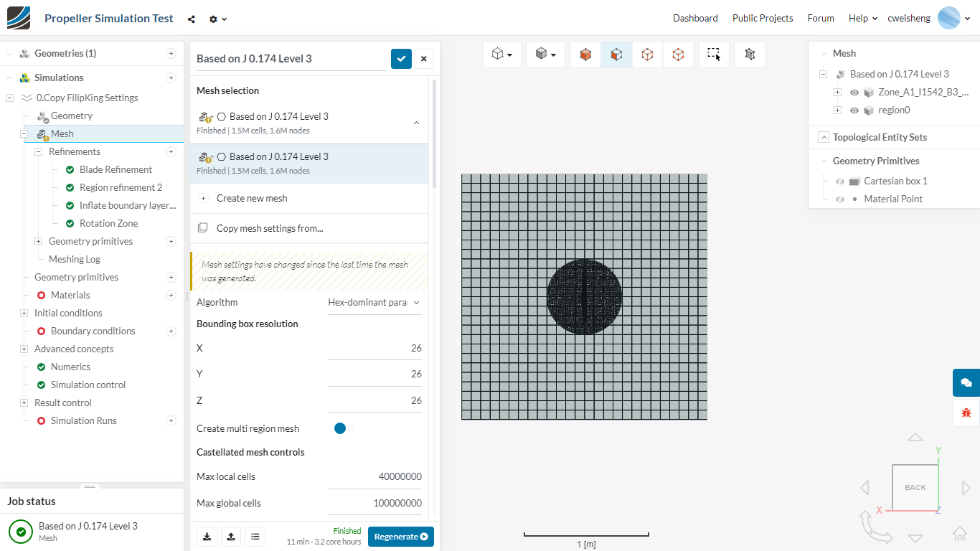The height and width of the screenshot is (551, 980).
Task: Show the Cartesian box 1 primitive
Action: pyautogui.click(x=840, y=182)
